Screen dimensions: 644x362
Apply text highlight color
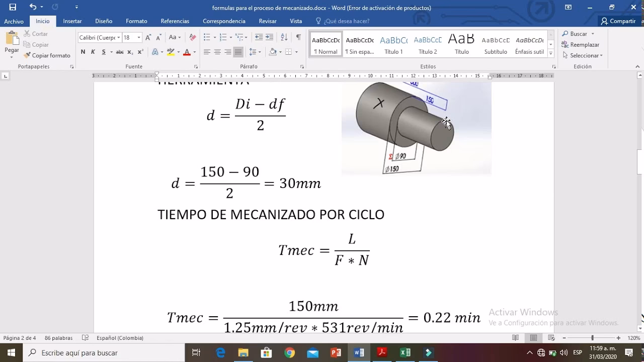[170, 51]
